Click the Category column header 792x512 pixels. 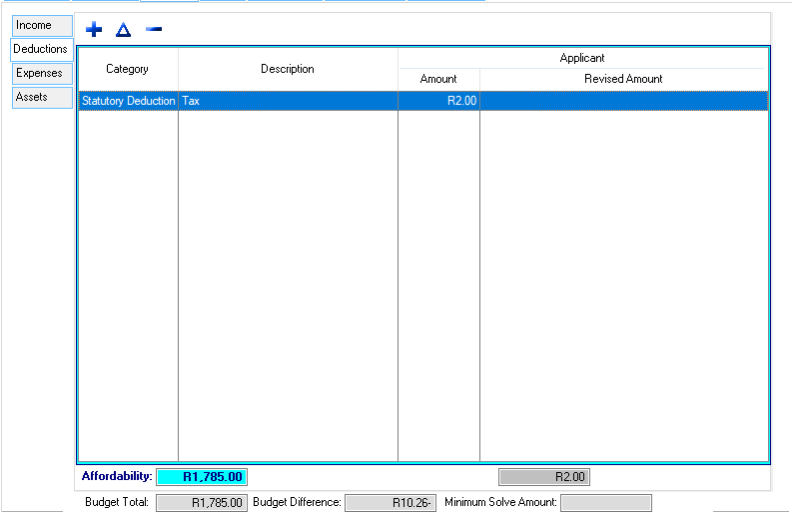[127, 69]
